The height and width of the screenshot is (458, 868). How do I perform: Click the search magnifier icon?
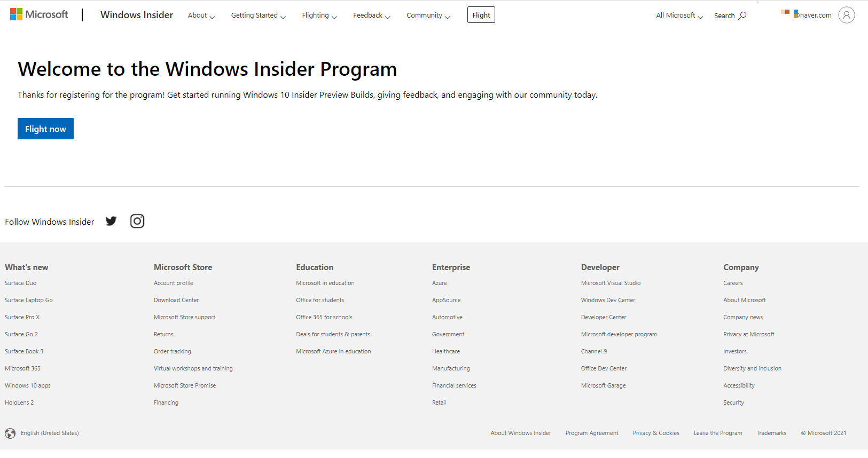point(742,15)
